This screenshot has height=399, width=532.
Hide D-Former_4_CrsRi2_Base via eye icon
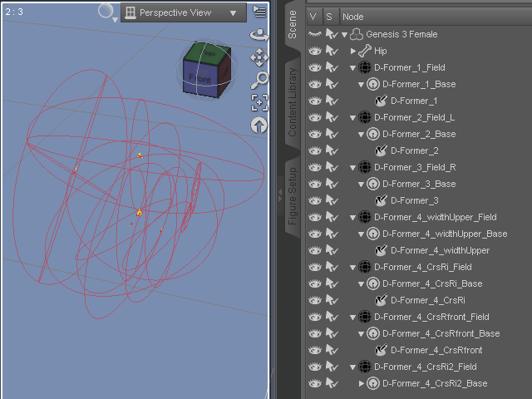pos(315,383)
